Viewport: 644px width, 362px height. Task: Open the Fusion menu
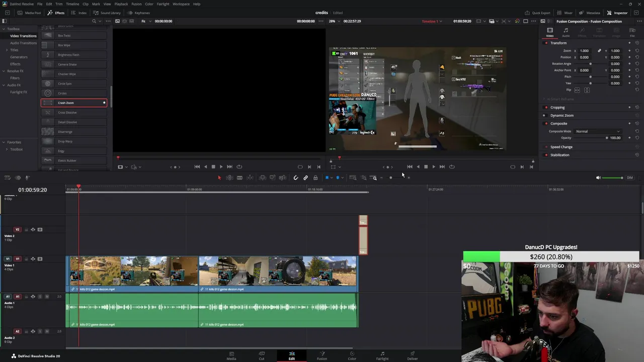coord(136,4)
